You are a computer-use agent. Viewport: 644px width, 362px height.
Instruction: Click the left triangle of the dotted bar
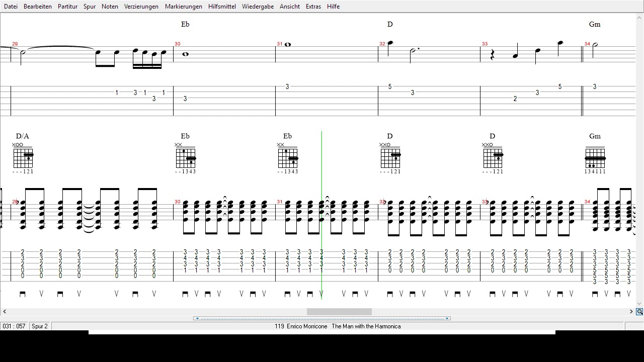(197, 318)
